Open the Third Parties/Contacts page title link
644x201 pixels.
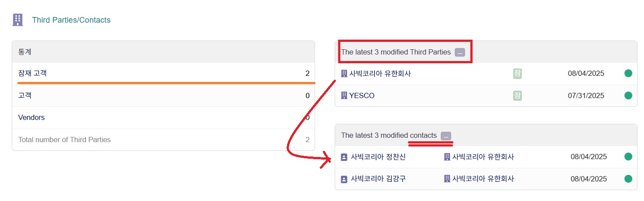click(x=71, y=20)
